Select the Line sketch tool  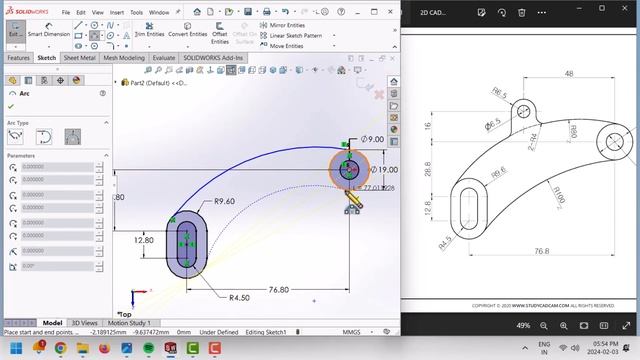(78, 25)
